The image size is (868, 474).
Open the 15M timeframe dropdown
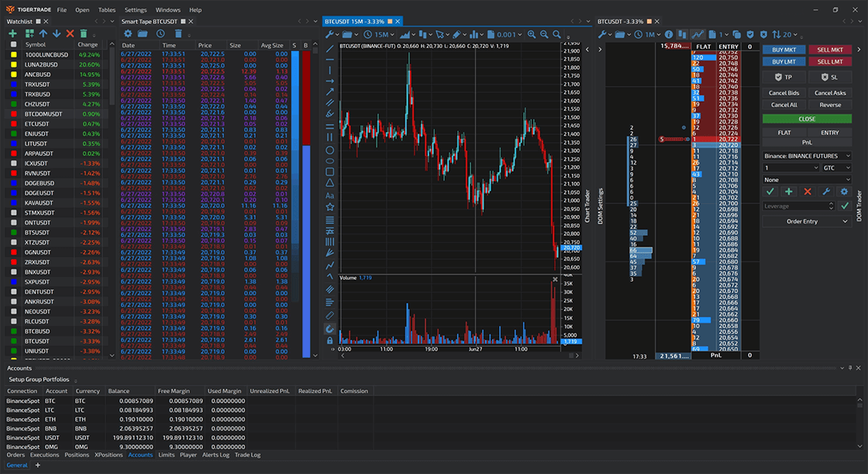384,34
